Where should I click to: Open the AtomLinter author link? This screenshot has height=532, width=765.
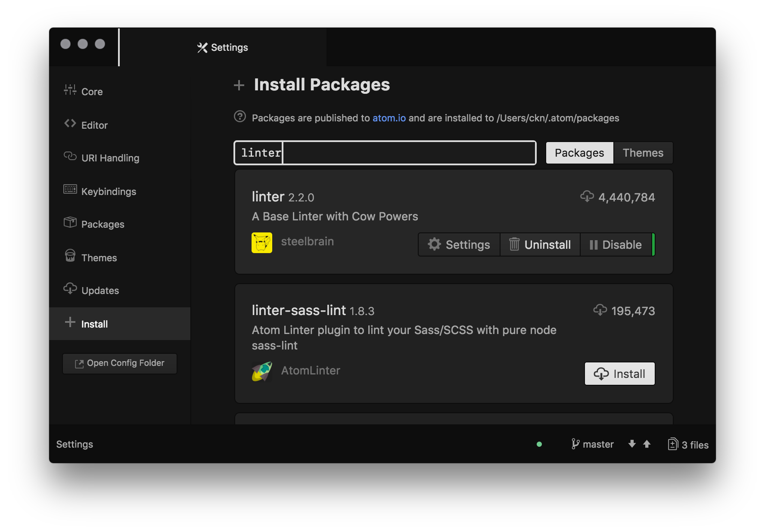pos(311,371)
